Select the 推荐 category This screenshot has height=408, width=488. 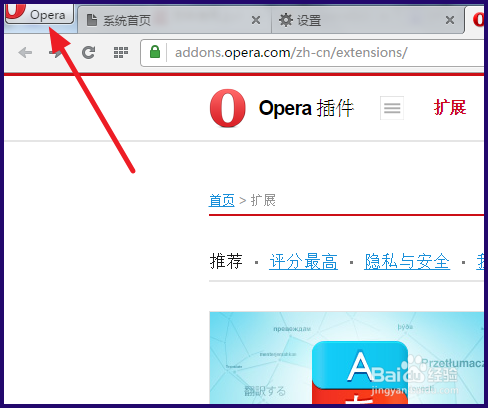(226, 261)
